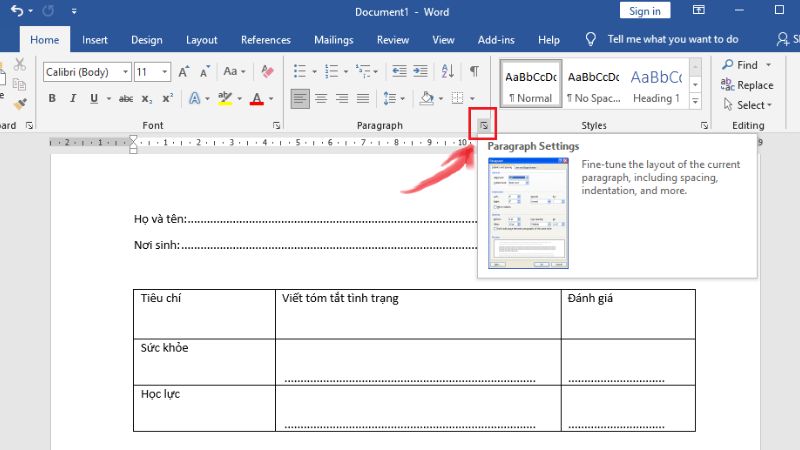This screenshot has width=800, height=450.
Task: Apply Italic formatting to text
Action: 72,98
